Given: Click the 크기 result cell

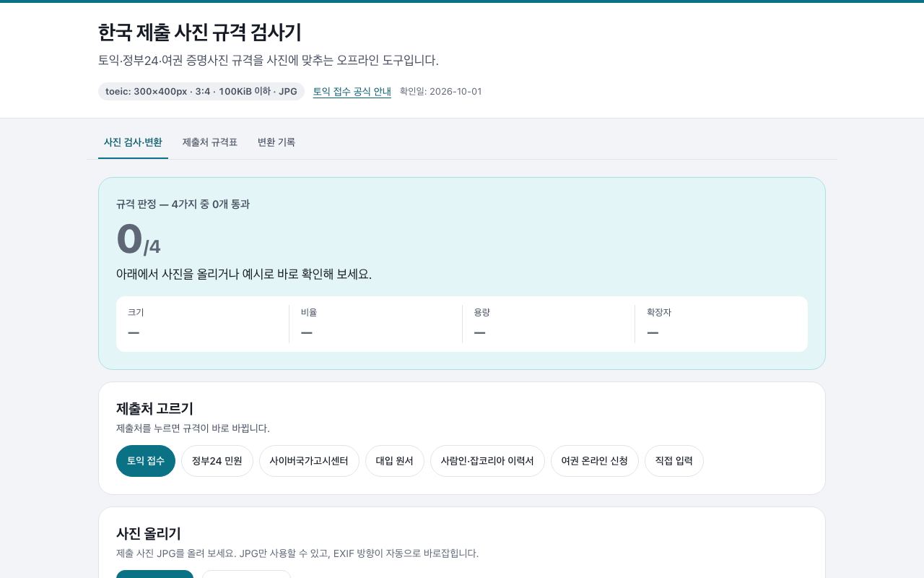Looking at the screenshot, I should coord(203,324).
